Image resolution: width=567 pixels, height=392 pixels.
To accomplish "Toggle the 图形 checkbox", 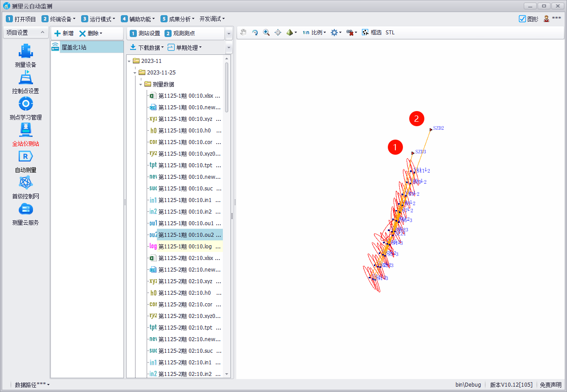I will click(522, 19).
